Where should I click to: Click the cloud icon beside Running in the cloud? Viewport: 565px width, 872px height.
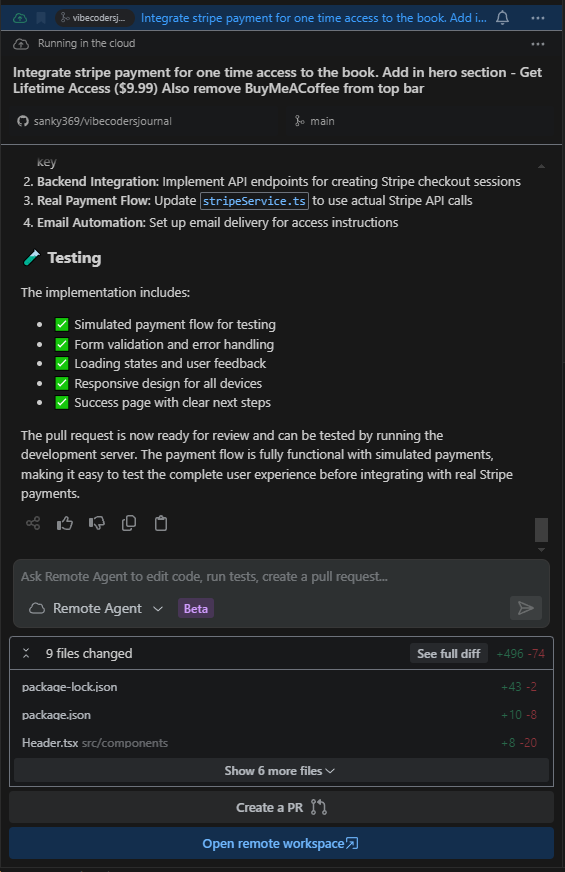coord(21,44)
